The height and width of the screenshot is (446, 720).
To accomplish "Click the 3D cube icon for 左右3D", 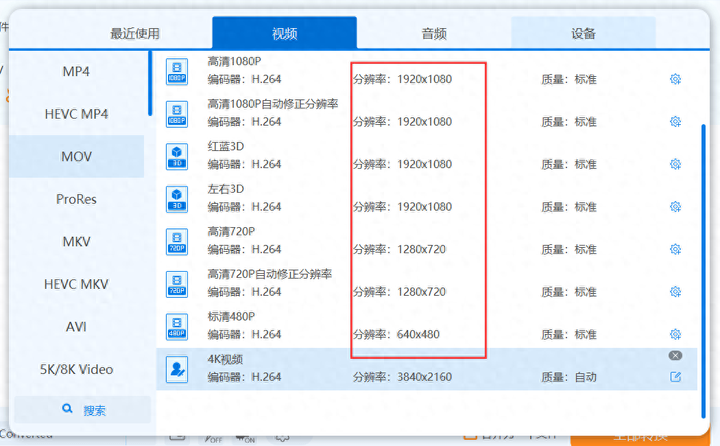I will click(177, 199).
